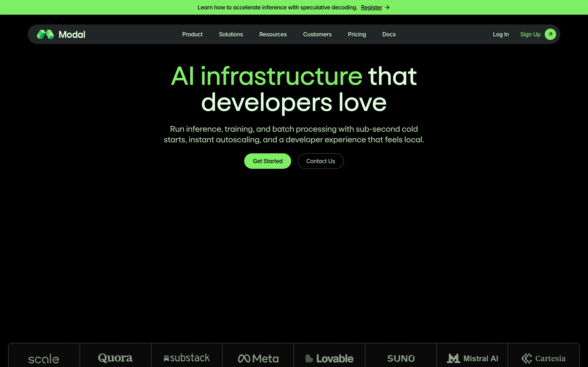588x367 pixels.
Task: Click the Meta logo tile
Action: (258, 358)
